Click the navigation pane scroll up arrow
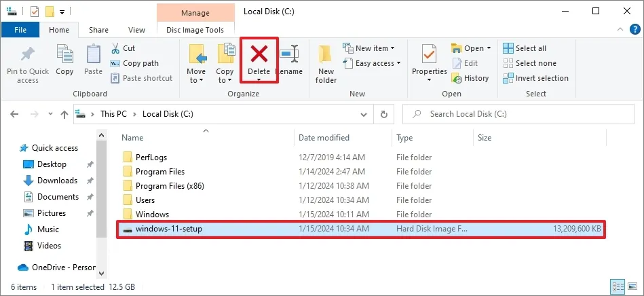Screen dimensions: 644x296 pyautogui.click(x=101, y=135)
